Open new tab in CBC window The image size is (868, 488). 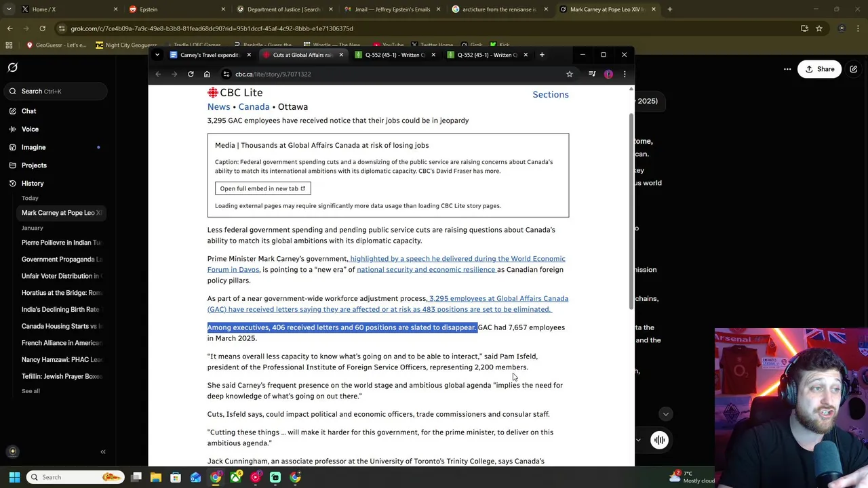pyautogui.click(x=542, y=55)
